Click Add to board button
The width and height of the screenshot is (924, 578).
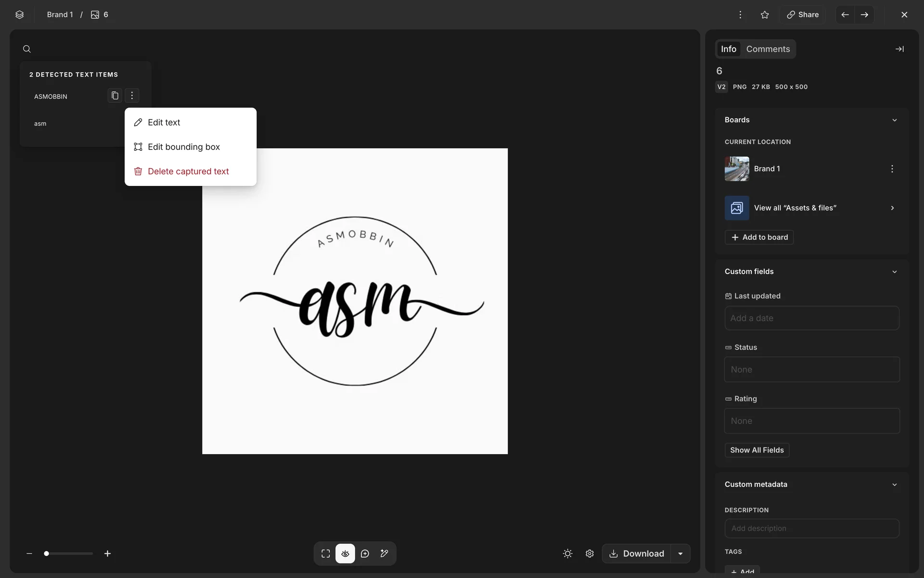(x=759, y=237)
